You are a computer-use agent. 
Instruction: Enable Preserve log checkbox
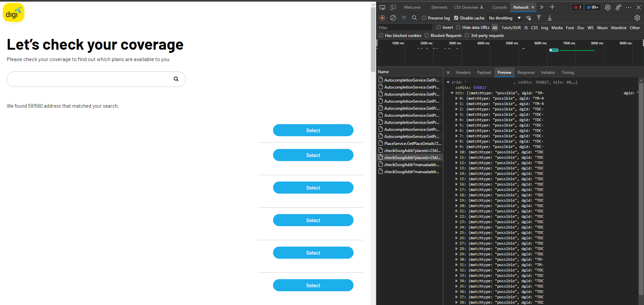click(424, 18)
